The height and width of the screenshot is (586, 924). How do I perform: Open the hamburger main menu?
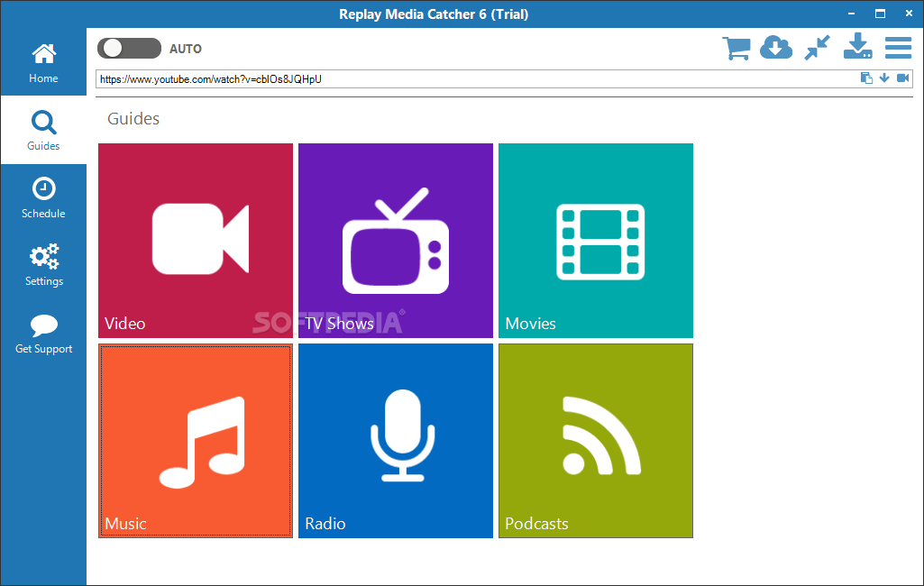pos(898,48)
